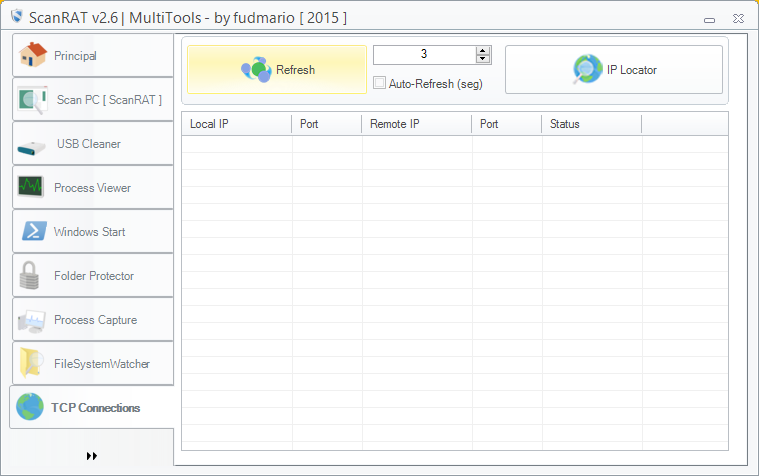
Task: Sort by Local IP column header
Action: 237,124
